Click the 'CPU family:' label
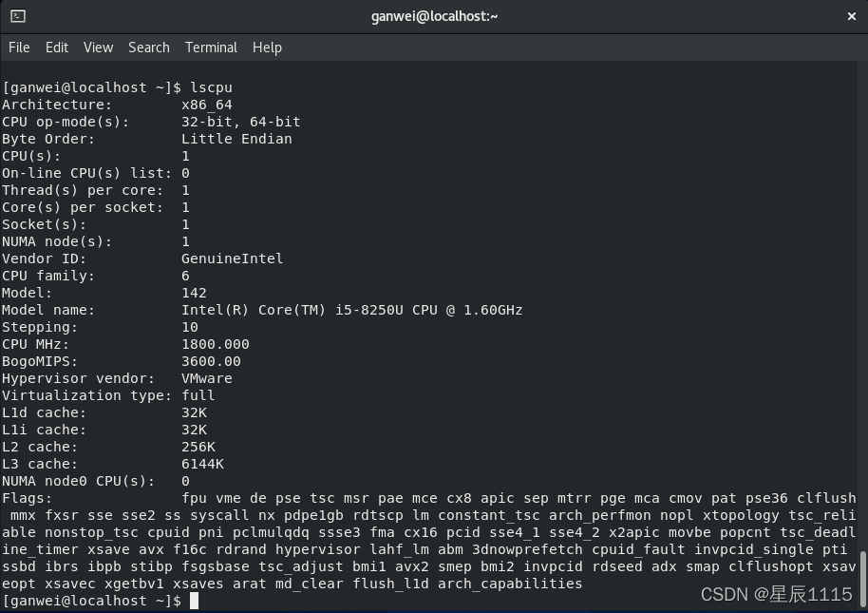This screenshot has width=868, height=613. coord(48,276)
